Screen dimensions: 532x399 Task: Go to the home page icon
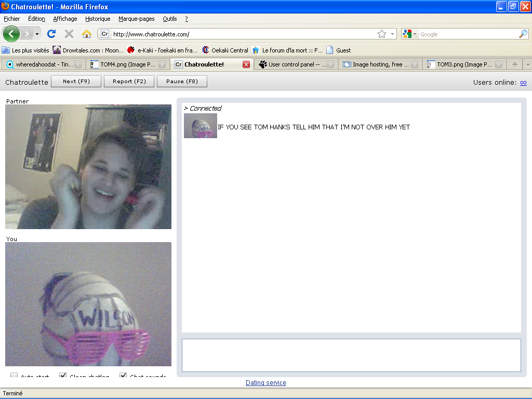pos(86,34)
